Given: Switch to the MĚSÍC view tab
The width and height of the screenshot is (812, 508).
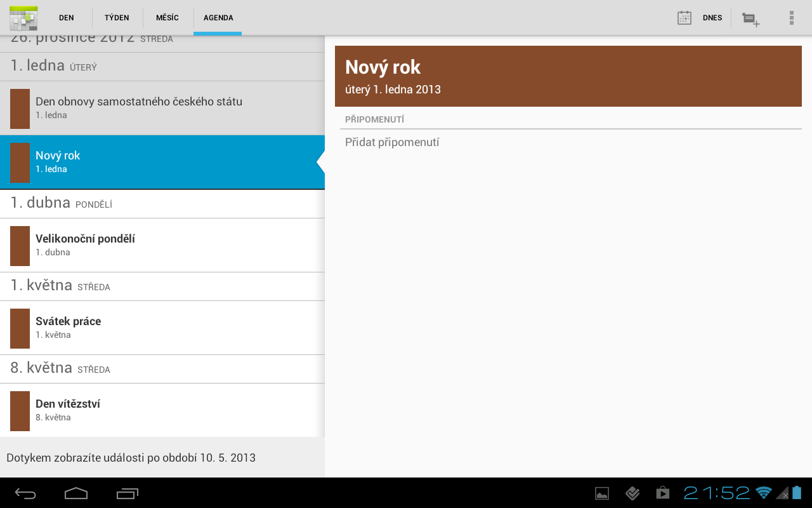Looking at the screenshot, I should [167, 18].
